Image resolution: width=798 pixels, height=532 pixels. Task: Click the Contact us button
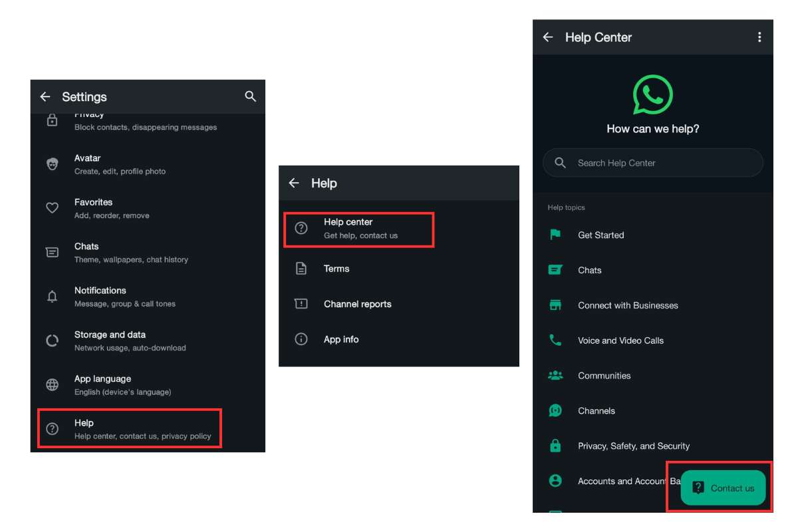pos(723,487)
